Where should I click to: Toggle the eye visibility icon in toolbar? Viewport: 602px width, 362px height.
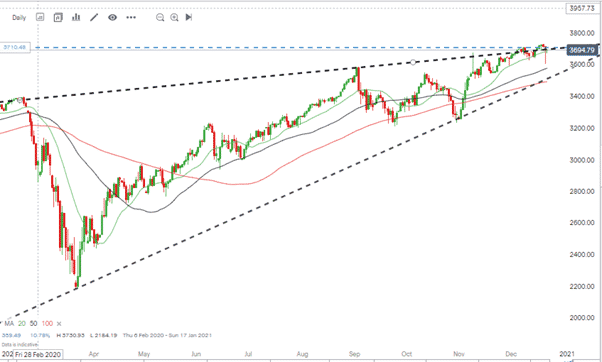click(112, 17)
